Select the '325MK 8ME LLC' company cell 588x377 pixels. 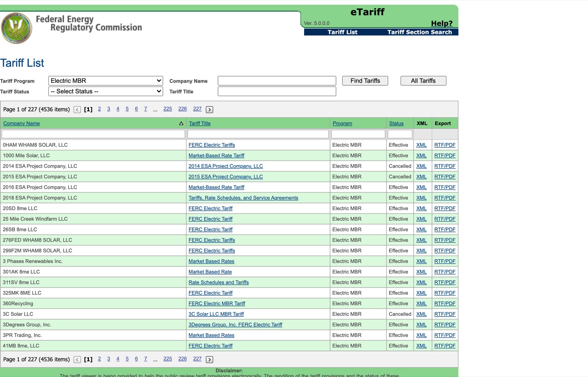tap(93, 293)
